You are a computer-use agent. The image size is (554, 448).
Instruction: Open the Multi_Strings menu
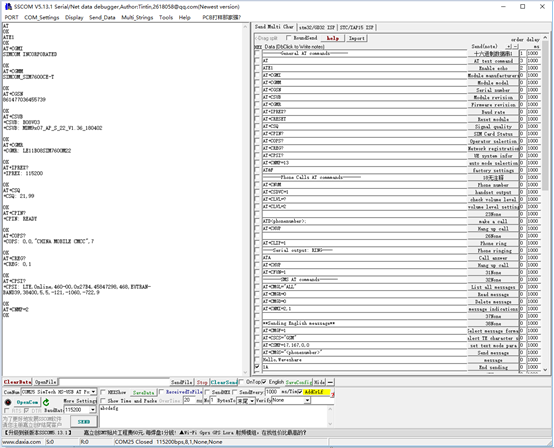tap(137, 17)
